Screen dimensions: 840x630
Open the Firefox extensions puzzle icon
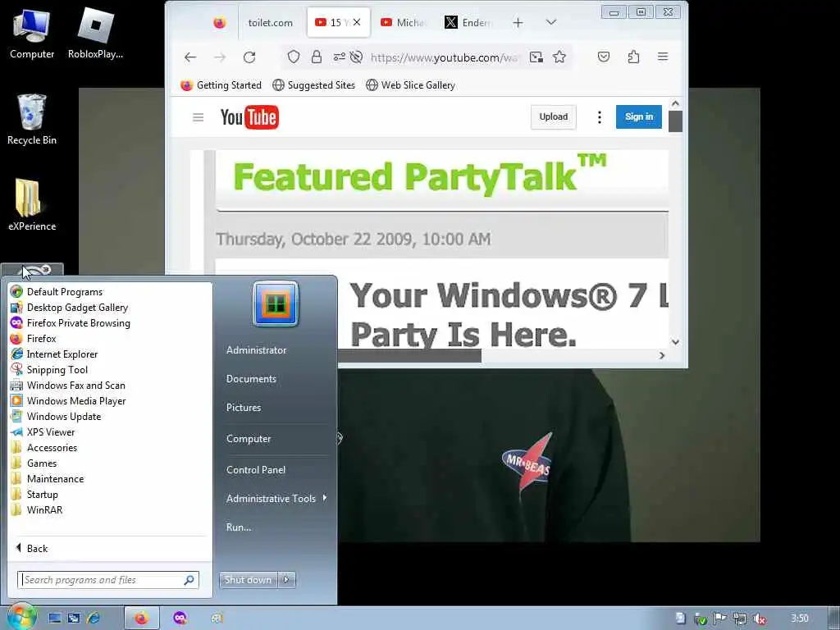(633, 57)
